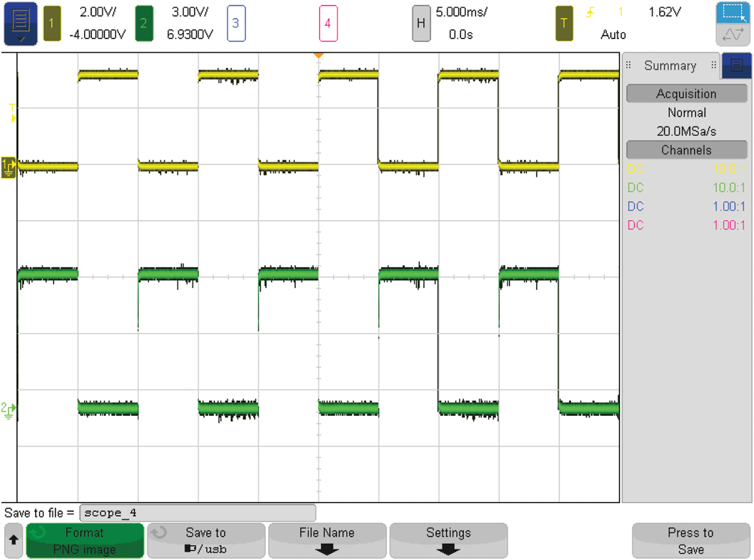754x560 pixels.
Task: Open the horizontal H timebase settings
Action: tap(421, 24)
